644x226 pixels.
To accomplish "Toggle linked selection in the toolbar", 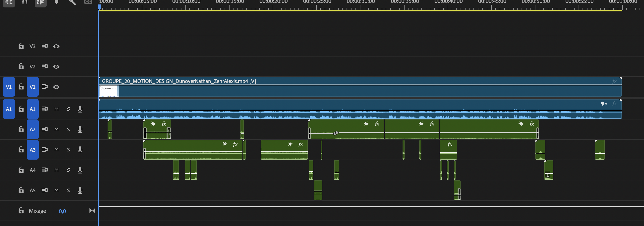I will (x=40, y=2).
